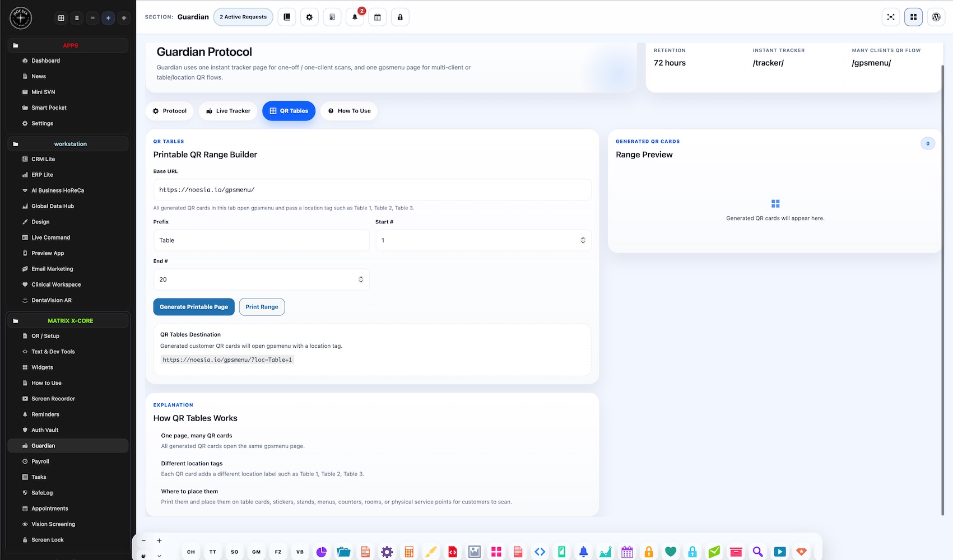Switch sidebar to list view icon

pyautogui.click(x=77, y=18)
